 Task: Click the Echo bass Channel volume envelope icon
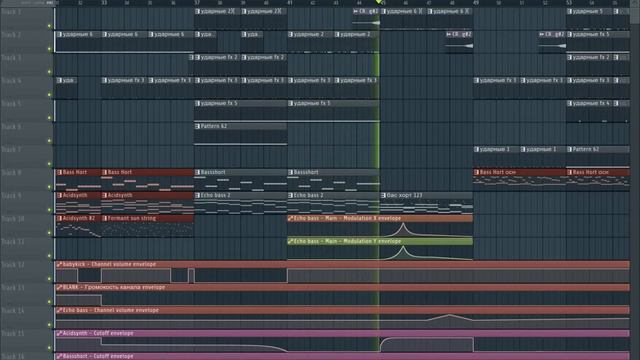pos(59,310)
